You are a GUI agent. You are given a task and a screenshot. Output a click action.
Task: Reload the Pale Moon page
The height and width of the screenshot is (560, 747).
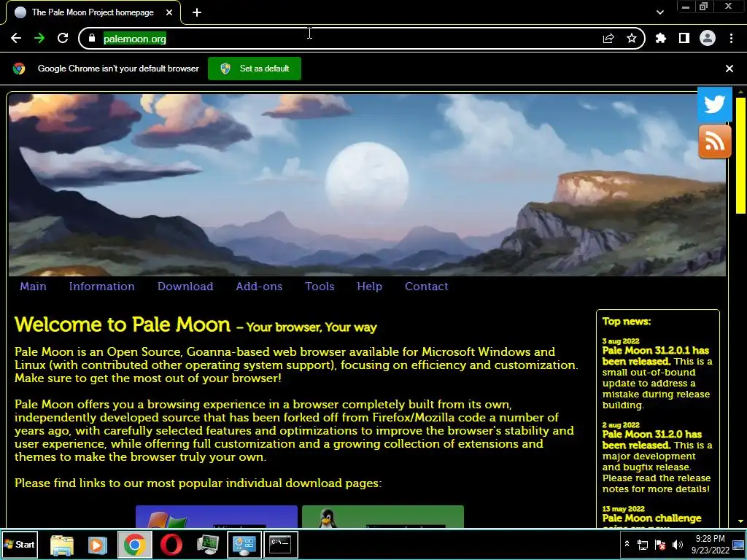point(63,38)
